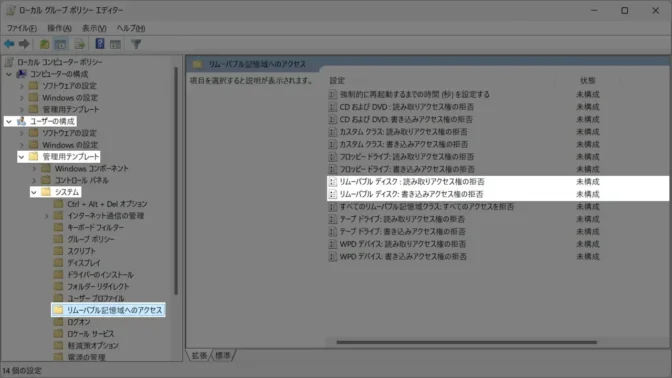Click the folder icon of リムーバブル記憶域へのアクセス in the tree
Viewport: 672px width, 378px height.
point(58,309)
